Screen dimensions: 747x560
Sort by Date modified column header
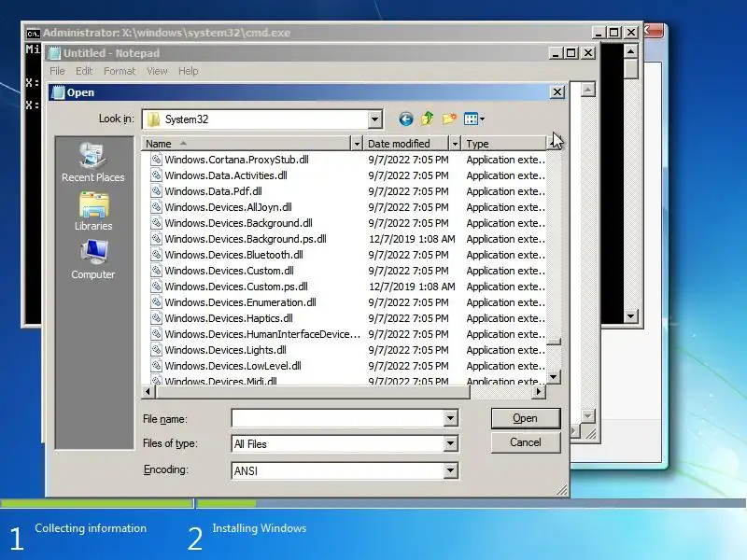tap(406, 144)
